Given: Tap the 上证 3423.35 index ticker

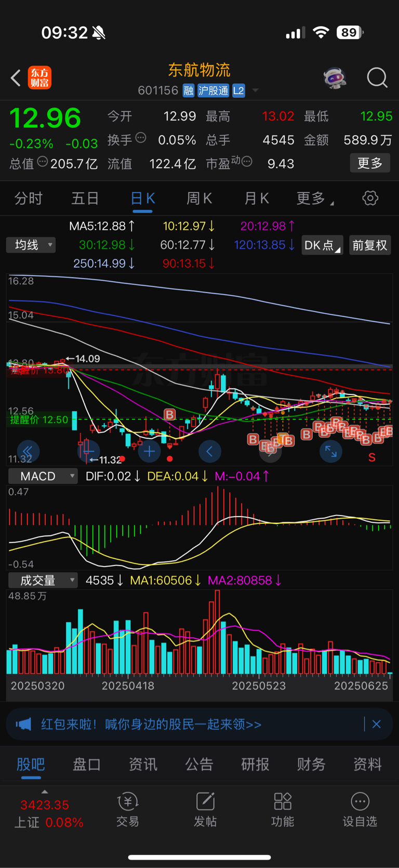Looking at the screenshot, I should tap(49, 813).
